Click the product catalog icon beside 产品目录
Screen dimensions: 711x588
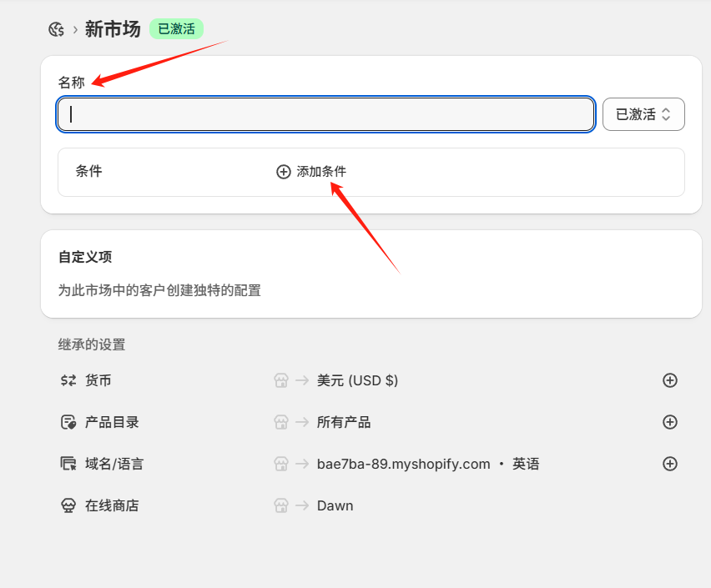[x=68, y=422]
